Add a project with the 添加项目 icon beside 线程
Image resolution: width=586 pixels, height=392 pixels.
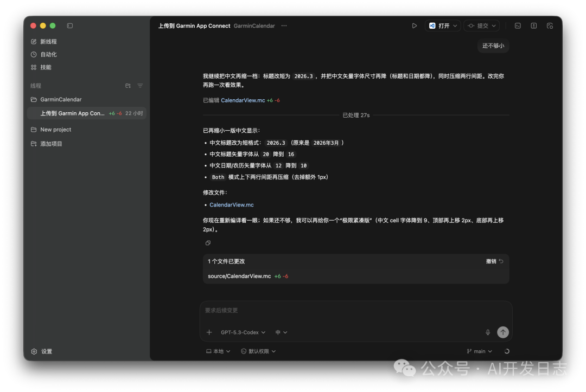click(x=128, y=86)
